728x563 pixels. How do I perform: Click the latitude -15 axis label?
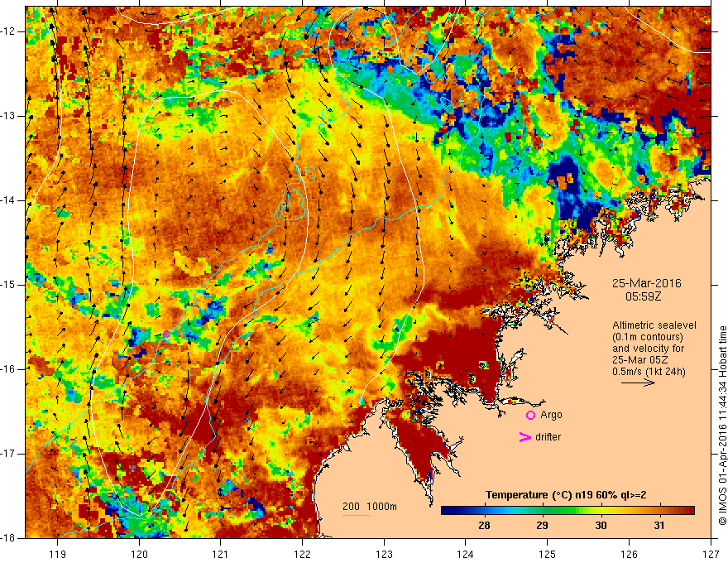tap(8, 285)
